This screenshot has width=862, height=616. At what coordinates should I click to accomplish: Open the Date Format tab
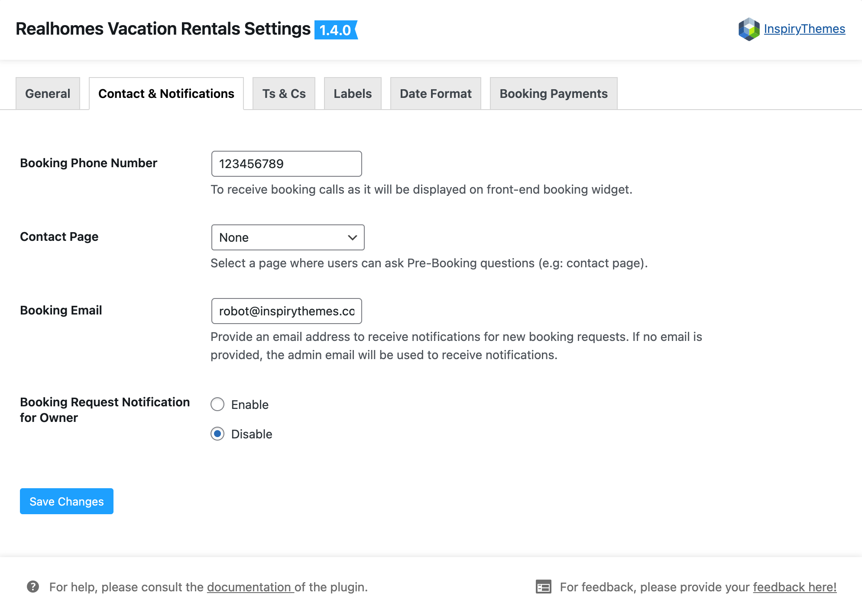click(436, 94)
